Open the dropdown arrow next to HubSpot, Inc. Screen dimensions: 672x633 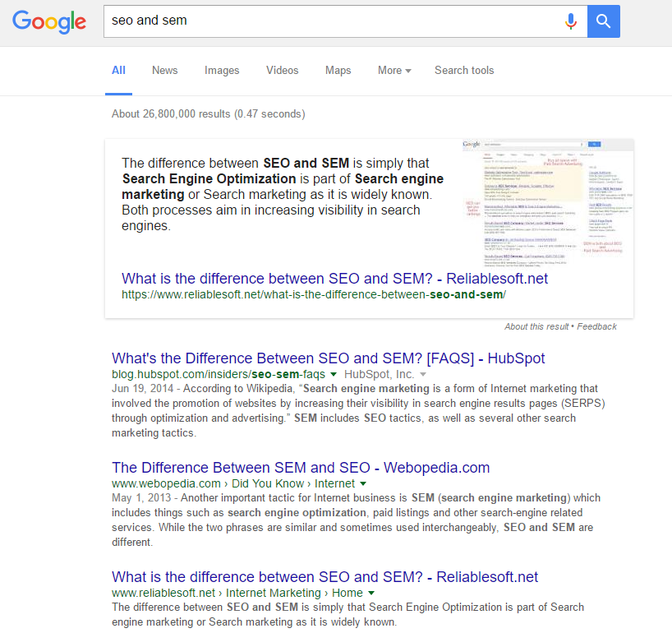pyautogui.click(x=424, y=375)
